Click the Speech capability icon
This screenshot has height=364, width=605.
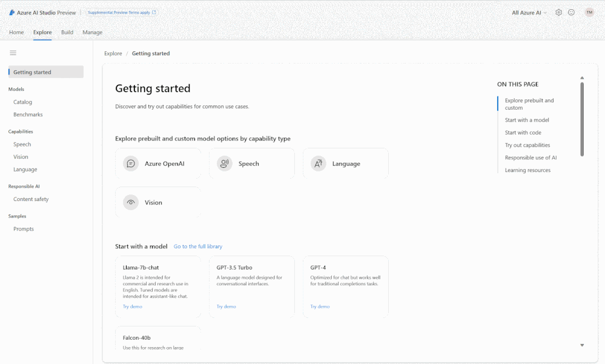click(x=225, y=164)
